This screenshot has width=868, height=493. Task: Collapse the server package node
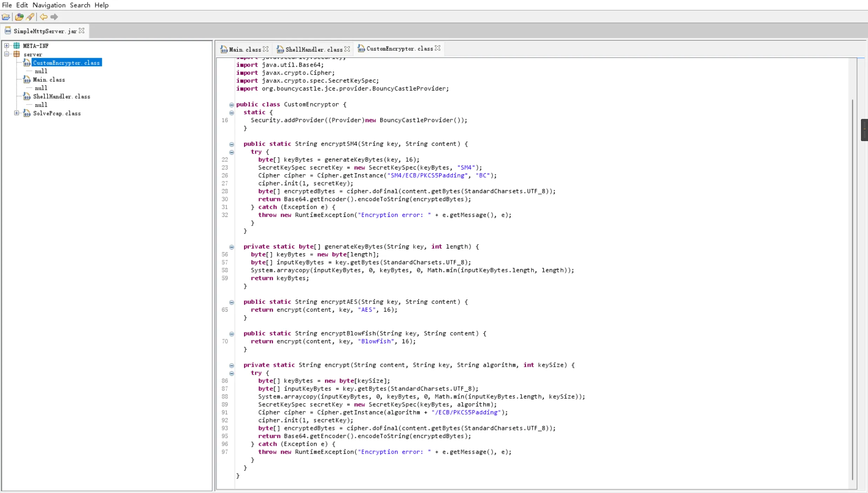click(x=7, y=54)
